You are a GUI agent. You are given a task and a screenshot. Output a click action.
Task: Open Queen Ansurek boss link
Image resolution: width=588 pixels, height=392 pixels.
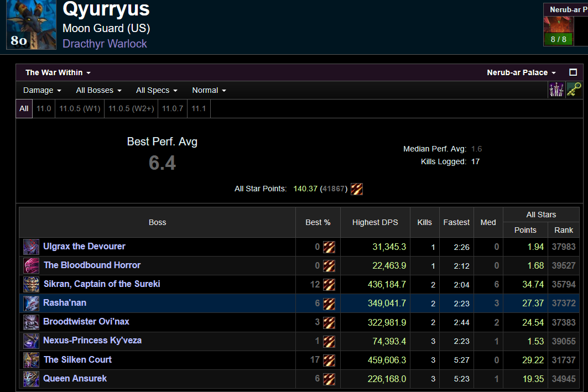click(x=75, y=379)
